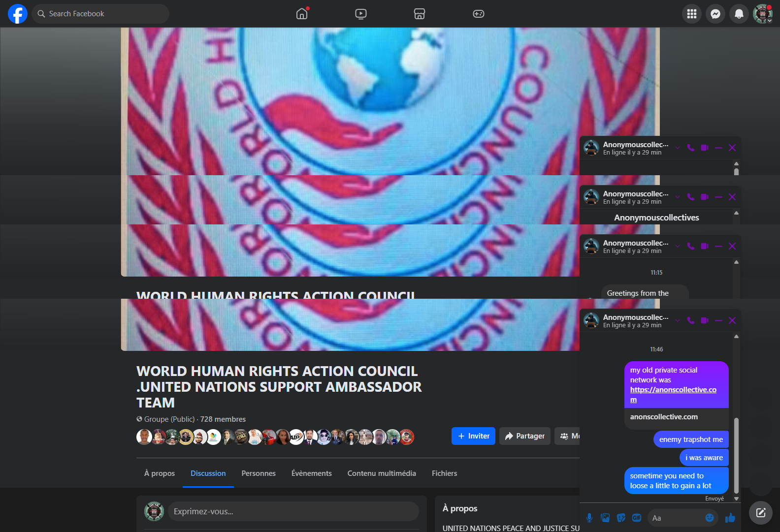Open the account profile picture menu
Screen dimensions: 780x532
click(x=763, y=14)
